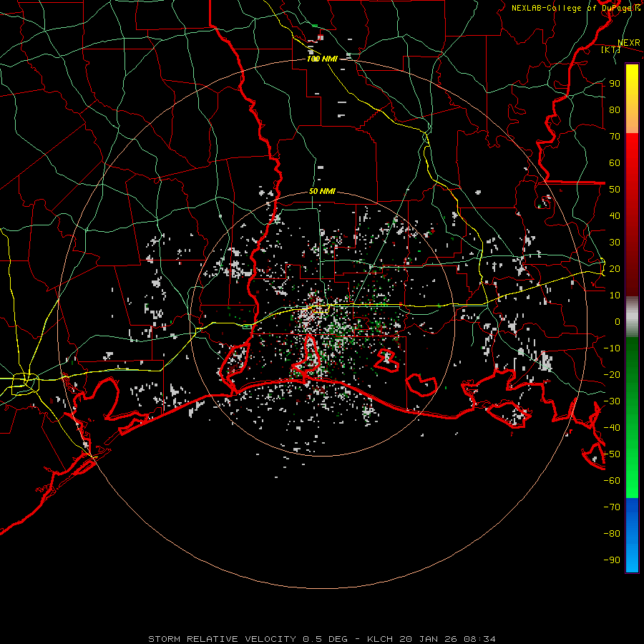Click the -80 value on velocity scale
This screenshot has width=644, height=644.
(x=612, y=534)
